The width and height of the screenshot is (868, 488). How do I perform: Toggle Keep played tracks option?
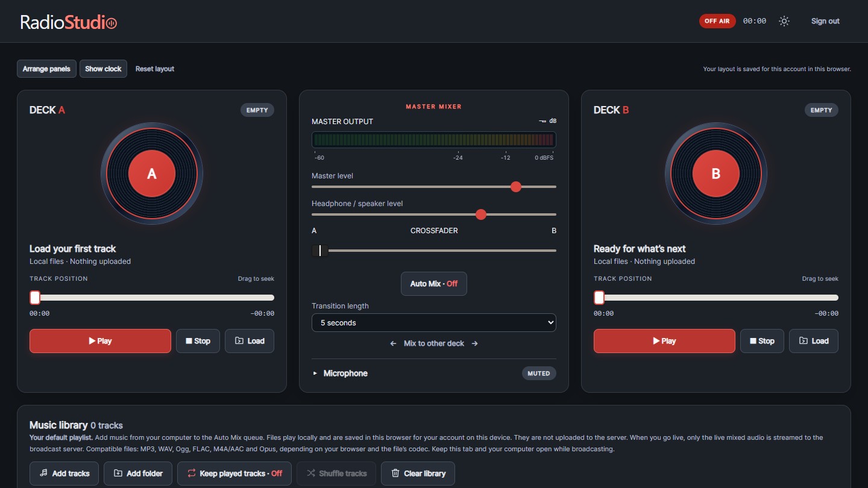tap(234, 474)
